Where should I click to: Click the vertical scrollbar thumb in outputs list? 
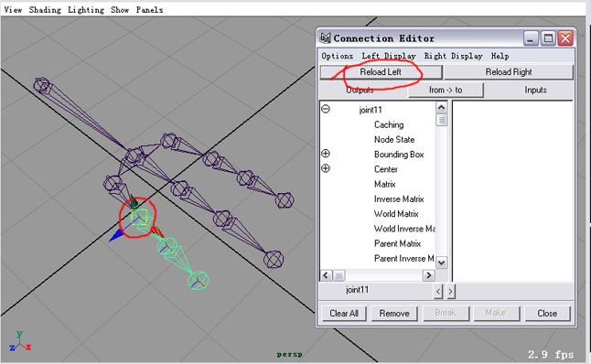tap(441, 120)
